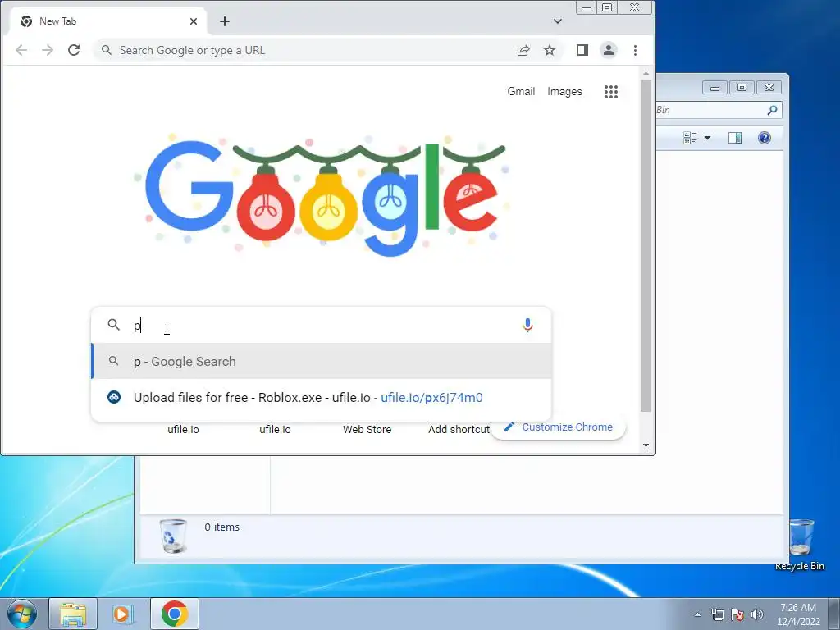
Task: Expand the view options dropdown arrow in Explorer
Action: [x=707, y=138]
